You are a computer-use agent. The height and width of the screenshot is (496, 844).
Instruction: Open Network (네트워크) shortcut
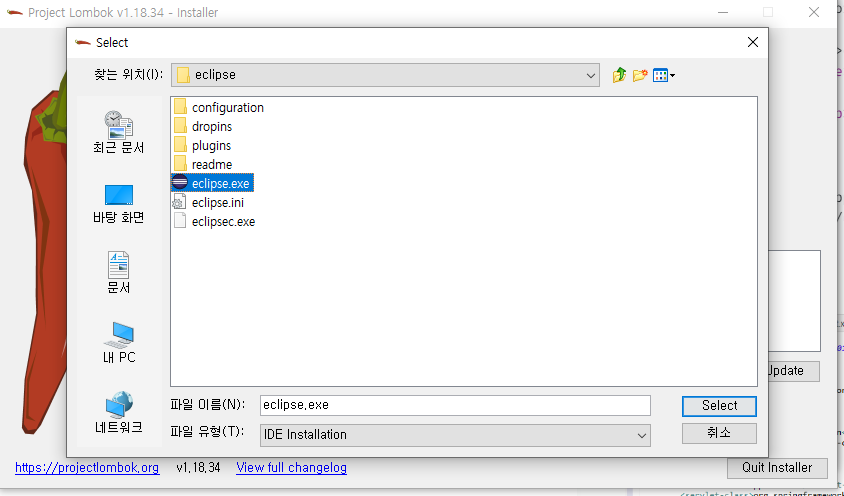[x=118, y=413]
